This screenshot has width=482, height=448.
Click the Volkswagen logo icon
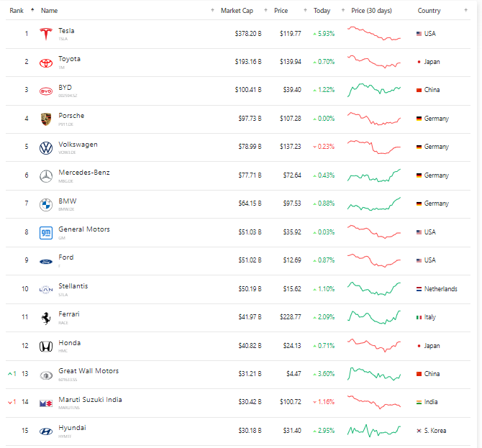pos(46,148)
